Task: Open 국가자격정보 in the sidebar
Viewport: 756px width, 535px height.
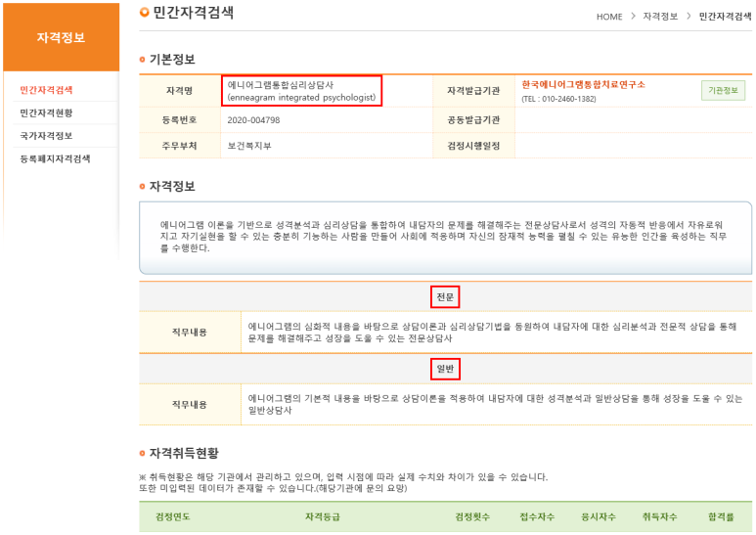Action: click(x=46, y=136)
